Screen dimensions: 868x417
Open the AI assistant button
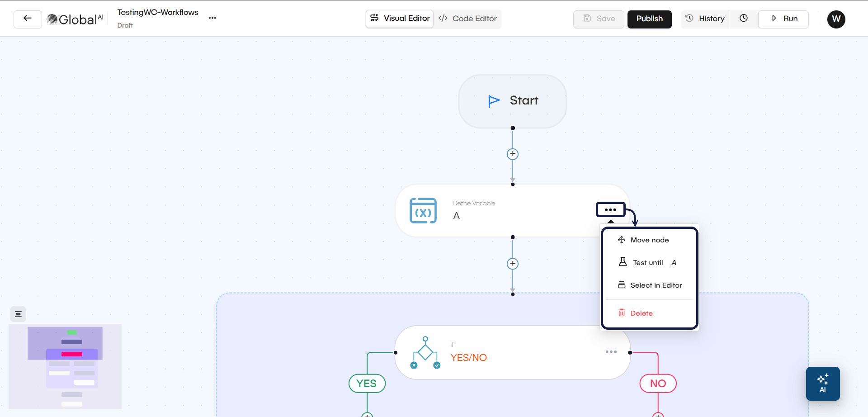pos(822,384)
